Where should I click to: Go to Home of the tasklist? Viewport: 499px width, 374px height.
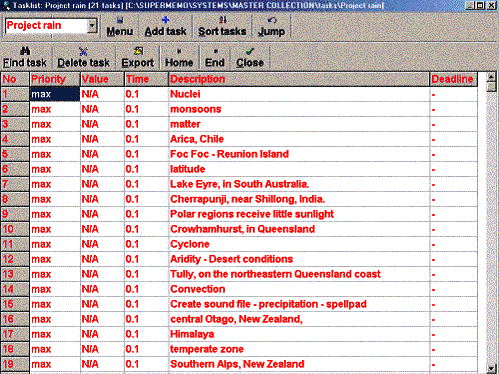tap(179, 58)
